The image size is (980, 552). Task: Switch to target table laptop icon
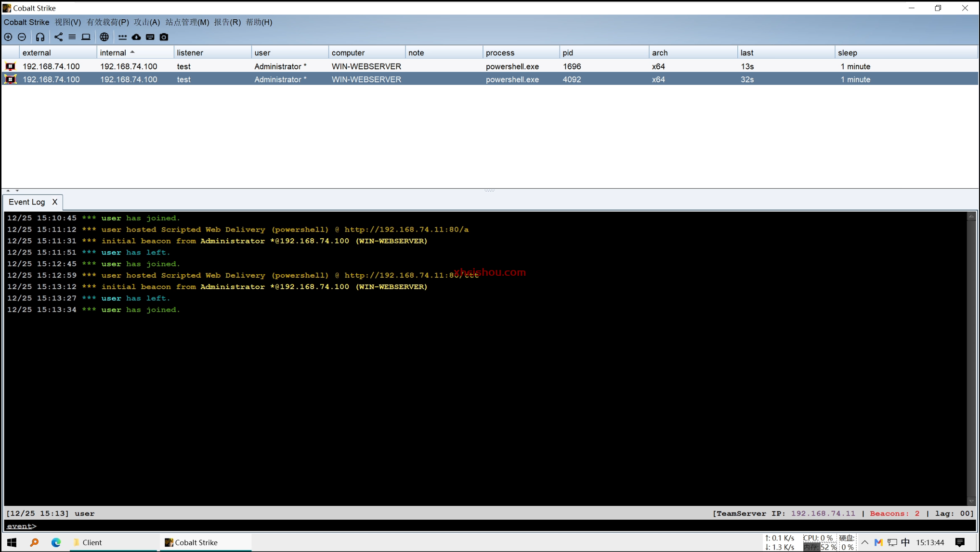click(86, 37)
